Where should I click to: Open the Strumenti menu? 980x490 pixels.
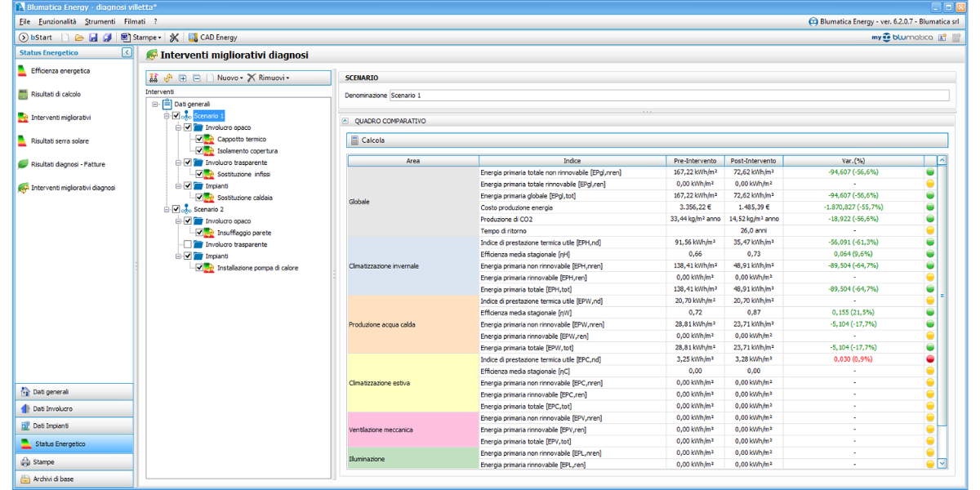(100, 20)
